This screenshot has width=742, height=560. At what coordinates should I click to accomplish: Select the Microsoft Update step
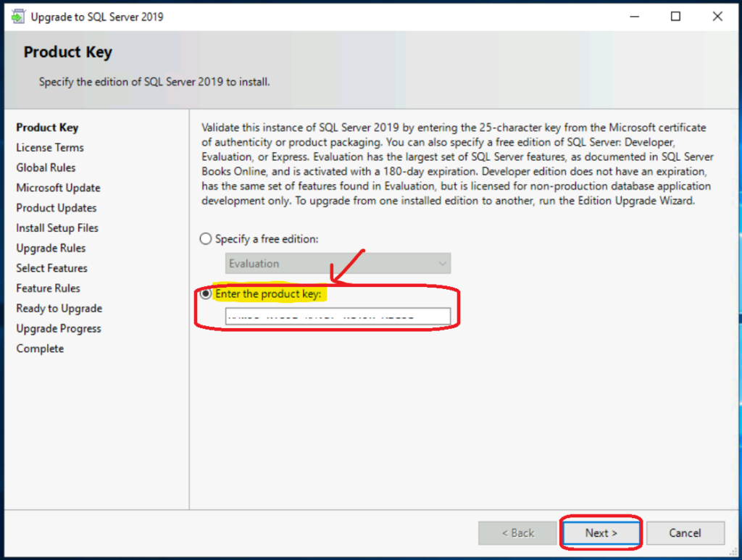tap(58, 188)
